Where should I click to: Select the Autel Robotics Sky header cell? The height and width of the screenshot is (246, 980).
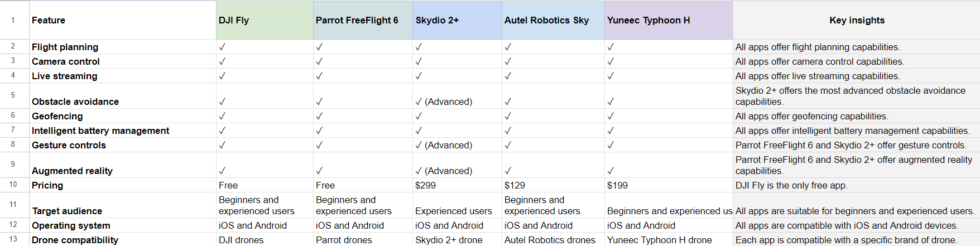[x=553, y=20]
